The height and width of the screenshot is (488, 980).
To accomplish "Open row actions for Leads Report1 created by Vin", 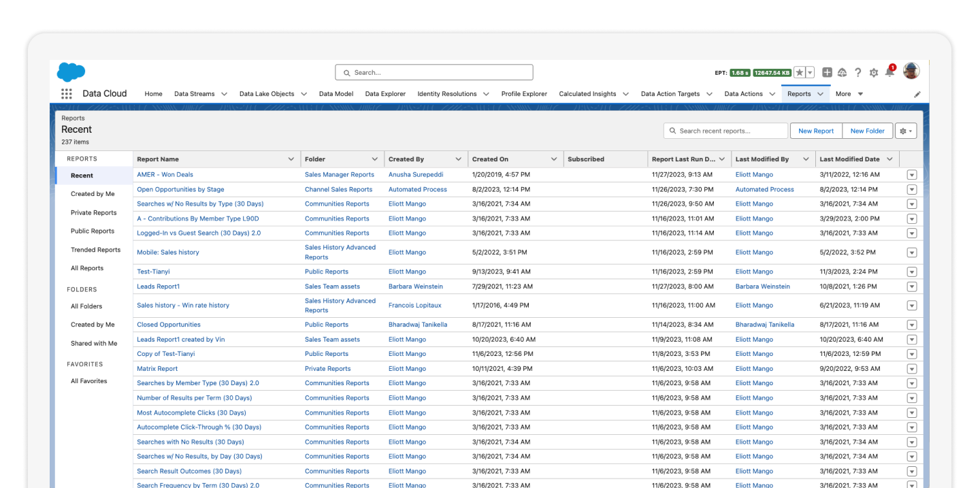I will [x=912, y=340].
